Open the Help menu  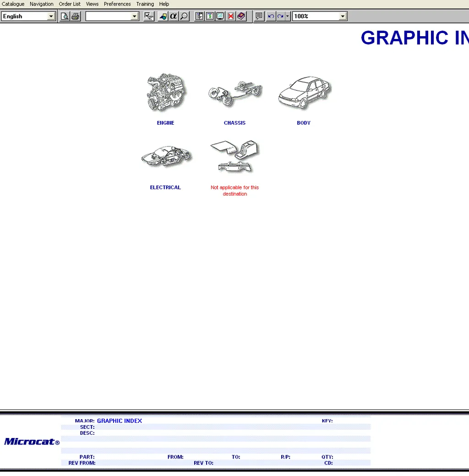(164, 4)
